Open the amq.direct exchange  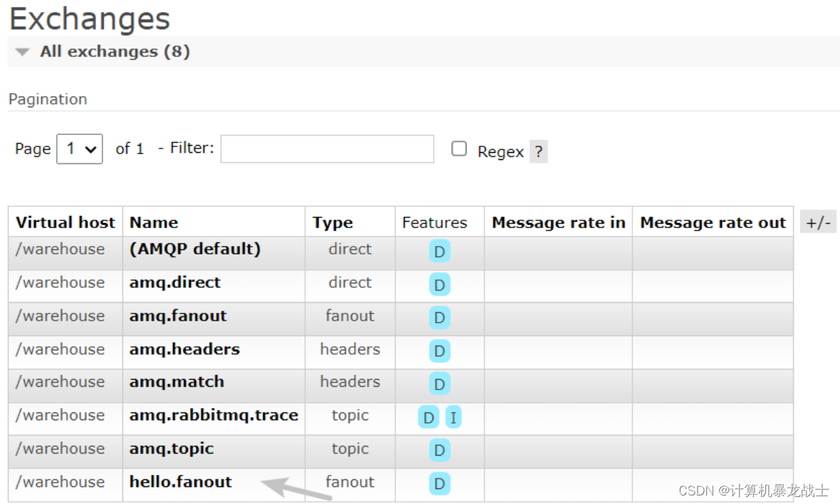pyautogui.click(x=174, y=282)
